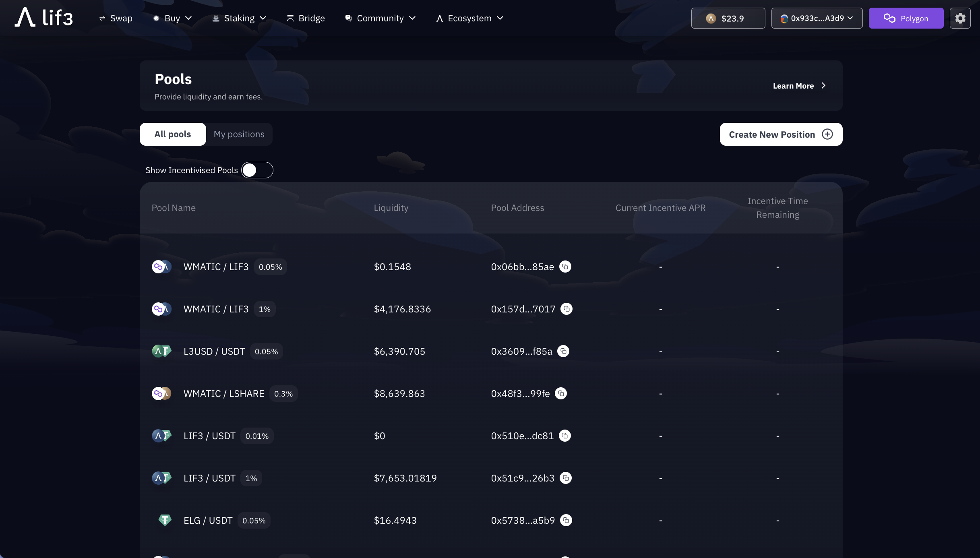Click the LIF3 / USDT 0.01% pool name
980x558 pixels.
click(x=209, y=436)
